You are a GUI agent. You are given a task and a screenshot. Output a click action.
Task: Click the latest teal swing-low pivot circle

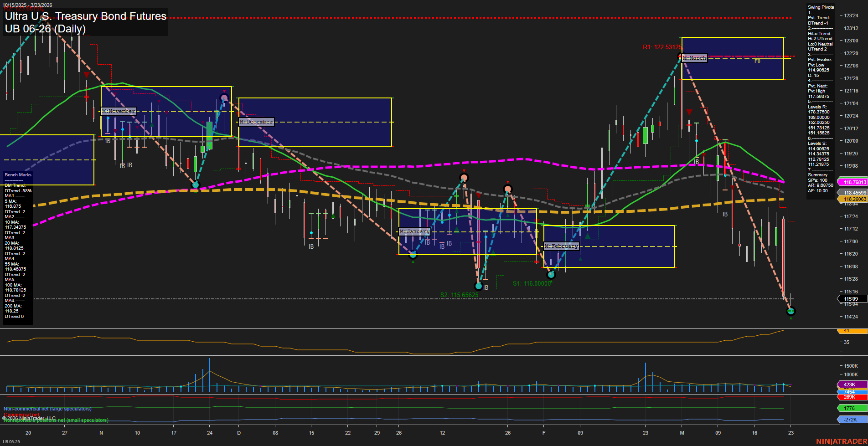[791, 311]
